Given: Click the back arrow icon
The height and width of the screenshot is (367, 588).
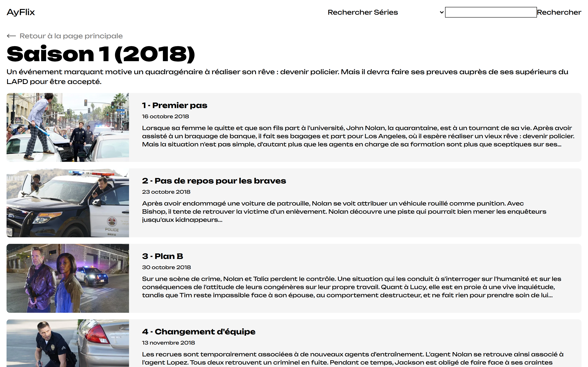Looking at the screenshot, I should click(11, 36).
